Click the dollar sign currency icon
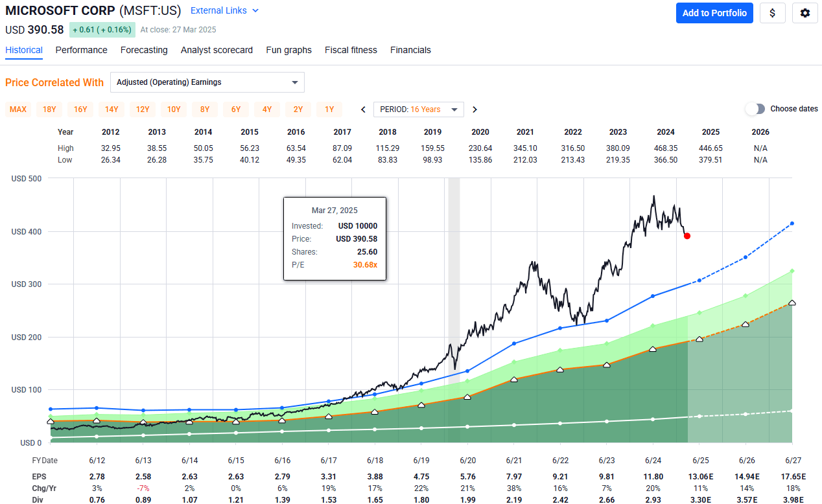Image resolution: width=822 pixels, height=504 pixels. tap(772, 13)
